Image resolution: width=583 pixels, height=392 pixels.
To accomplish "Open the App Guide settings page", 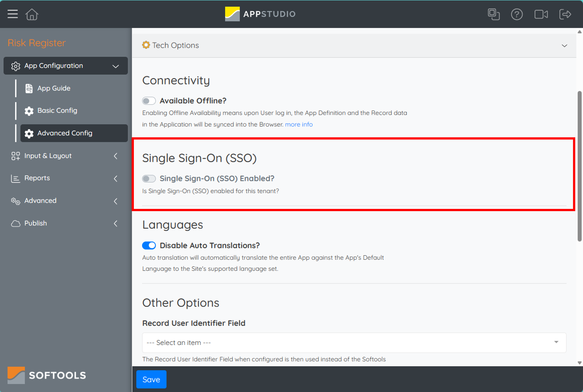I will click(x=54, y=88).
